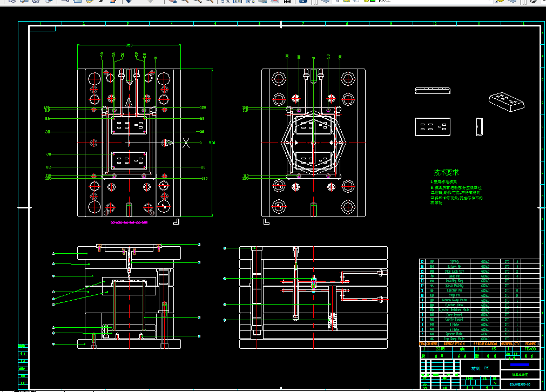Select the Stop Pin description cell

(454, 295)
